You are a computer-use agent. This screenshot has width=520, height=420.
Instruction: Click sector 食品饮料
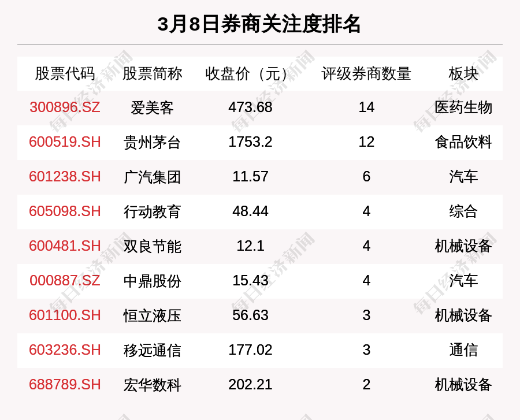[x=463, y=143]
